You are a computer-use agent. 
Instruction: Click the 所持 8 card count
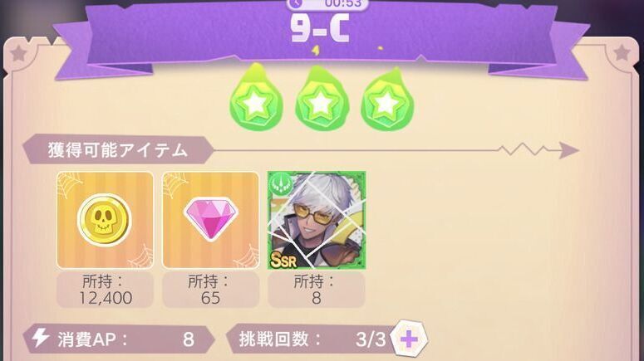(317, 290)
